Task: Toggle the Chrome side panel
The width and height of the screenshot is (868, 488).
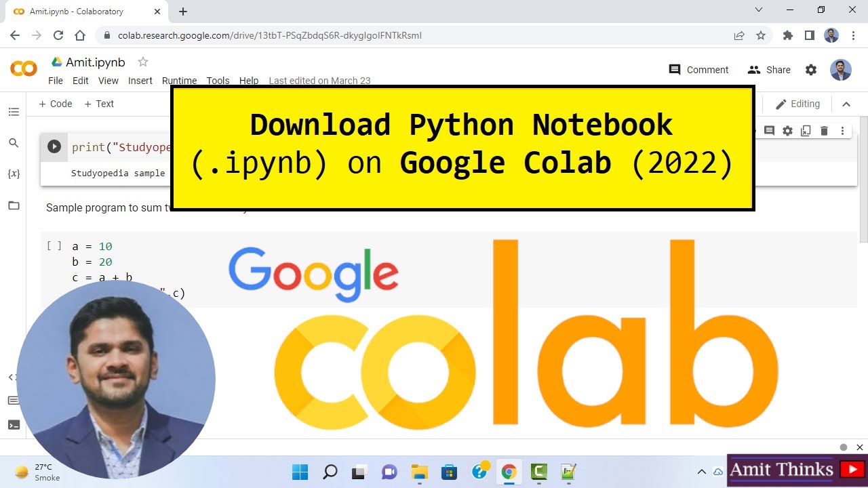Action: click(809, 35)
